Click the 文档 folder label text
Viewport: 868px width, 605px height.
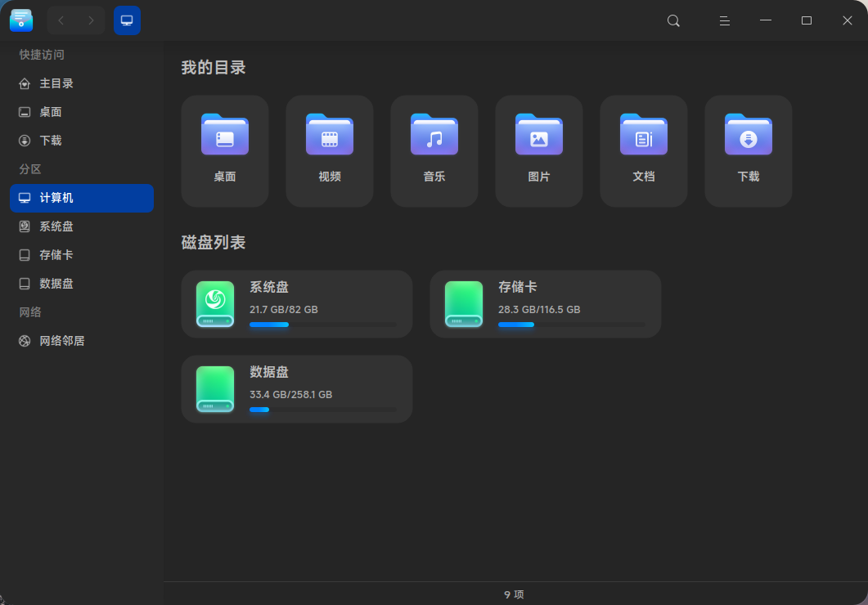[643, 177]
